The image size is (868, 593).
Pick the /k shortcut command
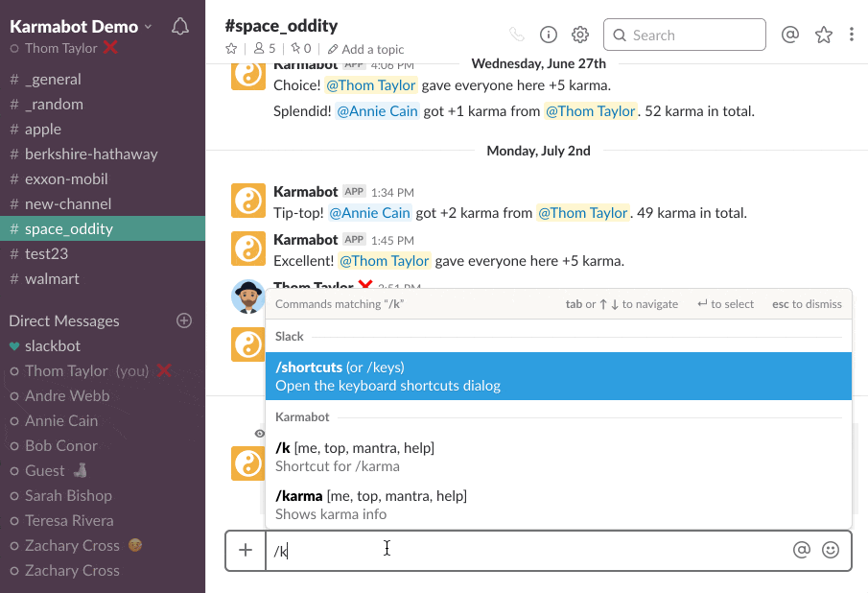558,457
